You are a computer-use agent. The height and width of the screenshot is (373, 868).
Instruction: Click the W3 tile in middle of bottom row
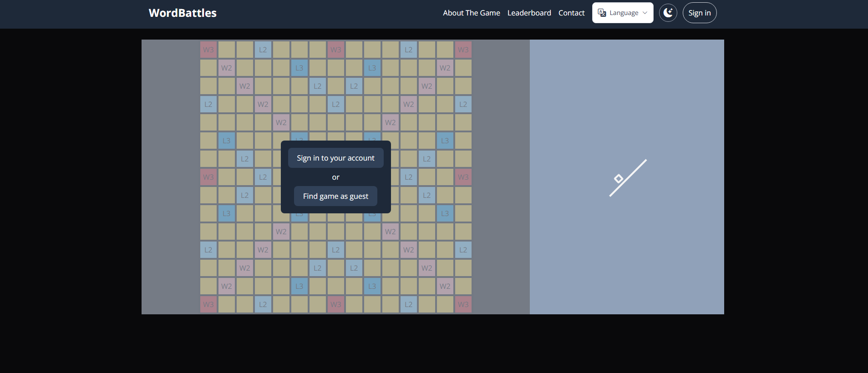336,304
